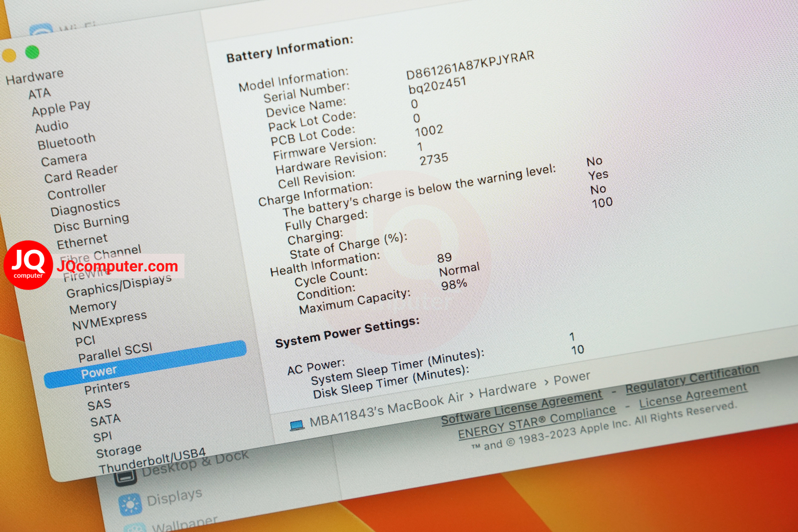Open PCI hardware info
The width and height of the screenshot is (798, 532).
pos(85,341)
